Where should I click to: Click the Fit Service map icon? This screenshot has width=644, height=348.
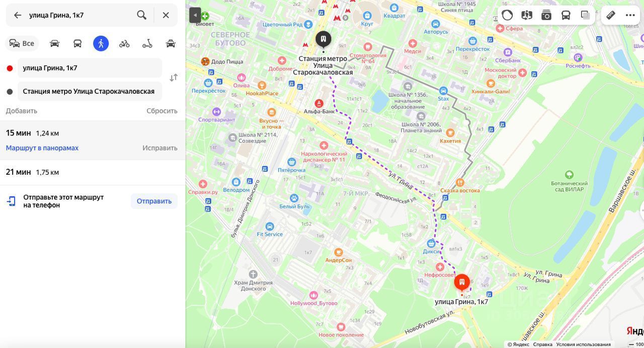(x=270, y=227)
